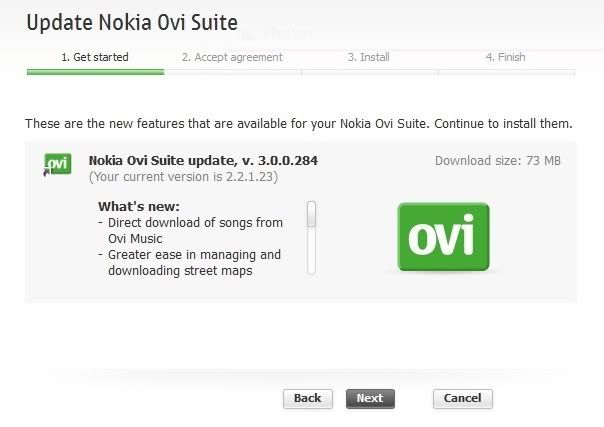This screenshot has height=427, width=604.
Task: Go to the '2. Accept agreement' step
Action: (232, 57)
